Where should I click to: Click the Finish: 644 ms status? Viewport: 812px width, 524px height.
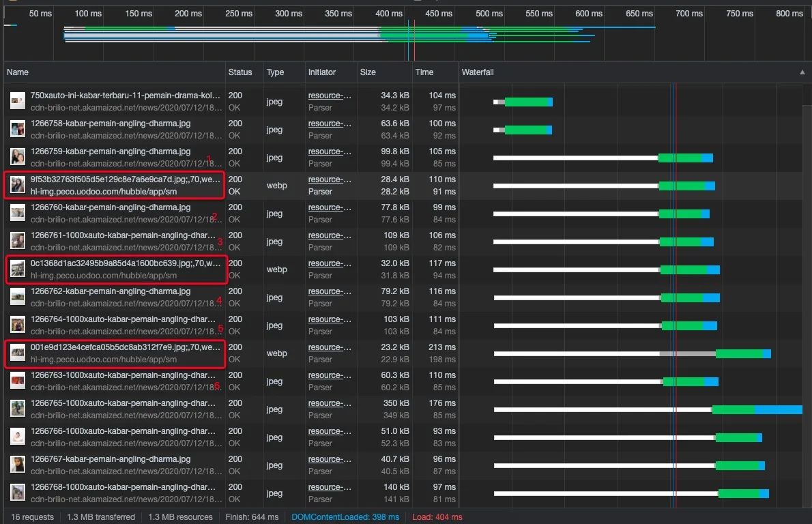(252, 516)
